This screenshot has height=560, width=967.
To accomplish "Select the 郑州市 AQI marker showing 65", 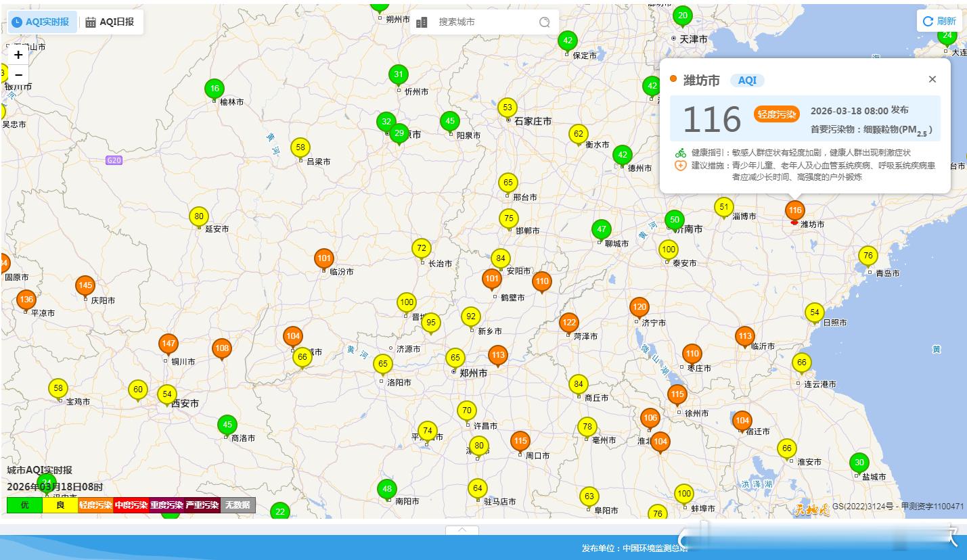I will [x=455, y=358].
